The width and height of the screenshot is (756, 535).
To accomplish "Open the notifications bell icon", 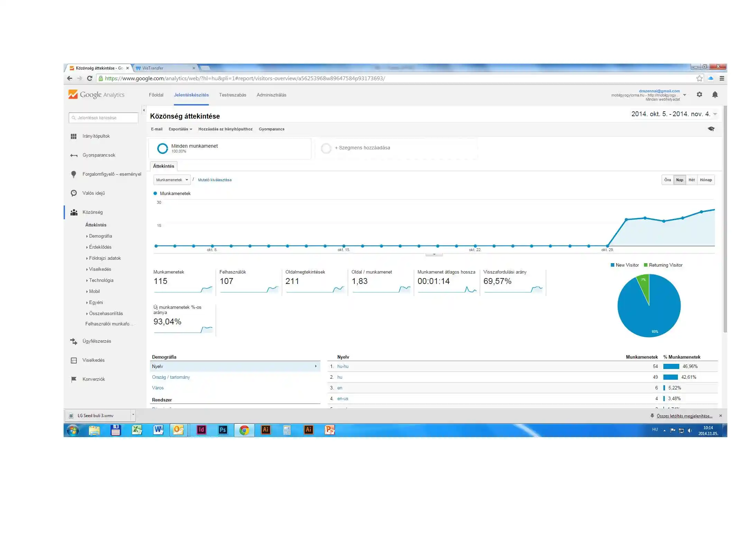I will point(715,95).
